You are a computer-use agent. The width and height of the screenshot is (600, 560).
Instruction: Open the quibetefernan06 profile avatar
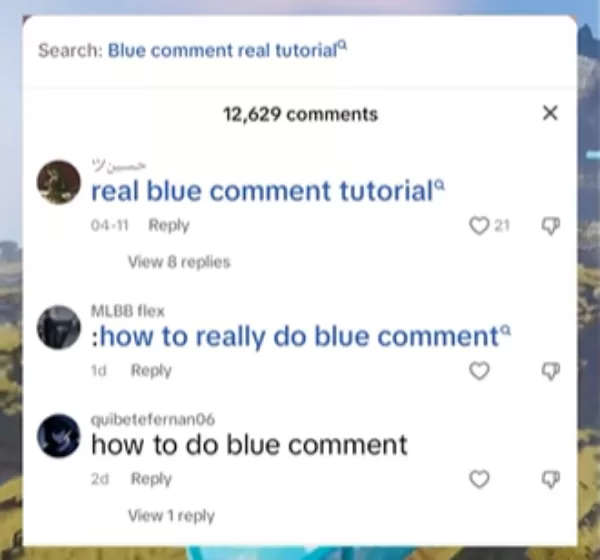[59, 436]
